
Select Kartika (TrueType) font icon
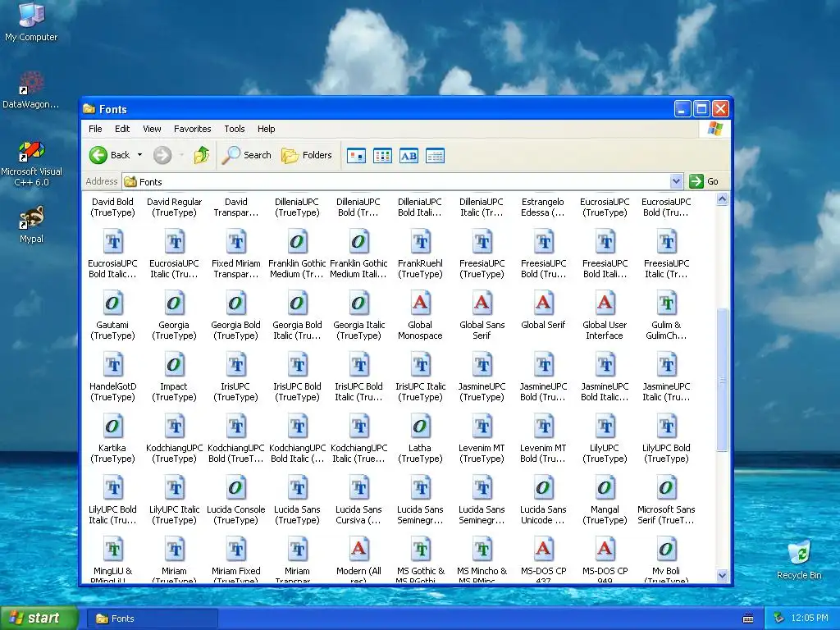click(113, 427)
